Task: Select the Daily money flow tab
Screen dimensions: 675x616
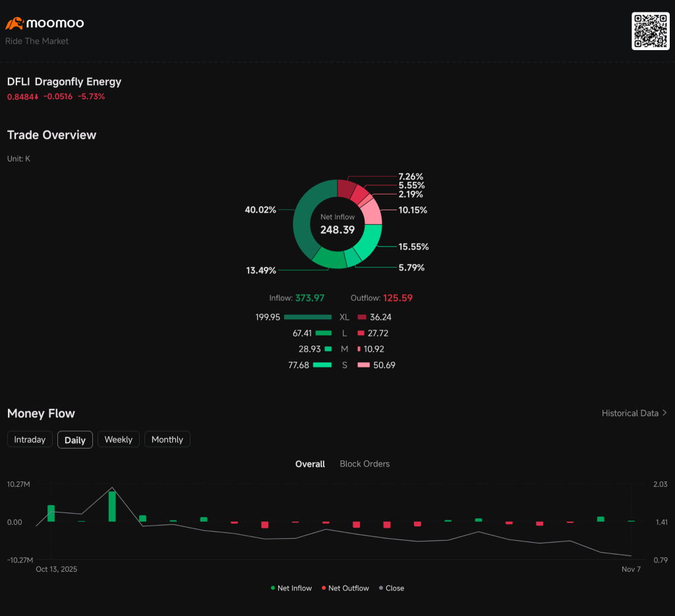Action: (x=75, y=440)
